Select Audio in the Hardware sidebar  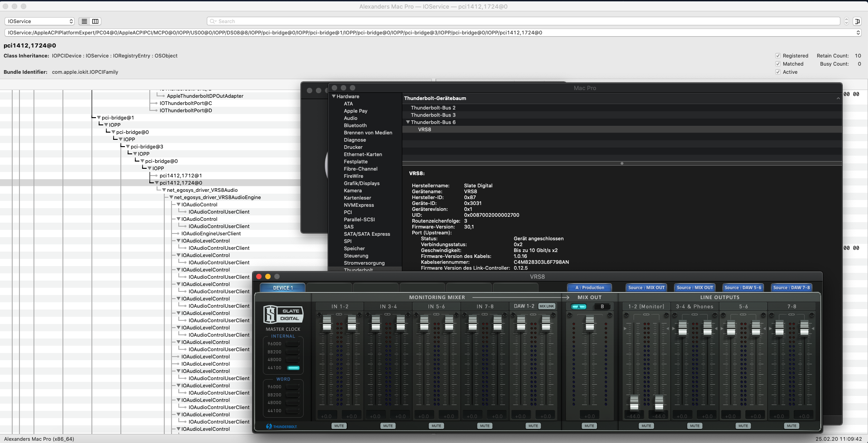coord(351,118)
